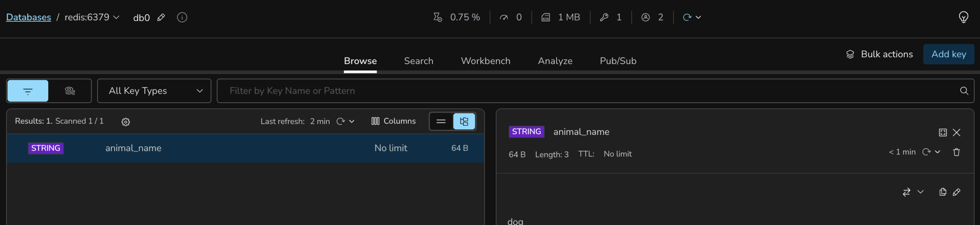Go to the Pub/Sub tab
Viewport: 980px width, 225px height.
tap(618, 61)
